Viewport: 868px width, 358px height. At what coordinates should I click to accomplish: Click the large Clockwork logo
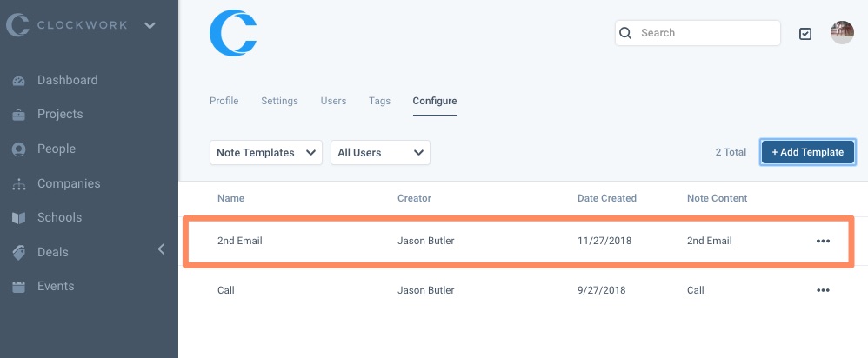click(233, 33)
